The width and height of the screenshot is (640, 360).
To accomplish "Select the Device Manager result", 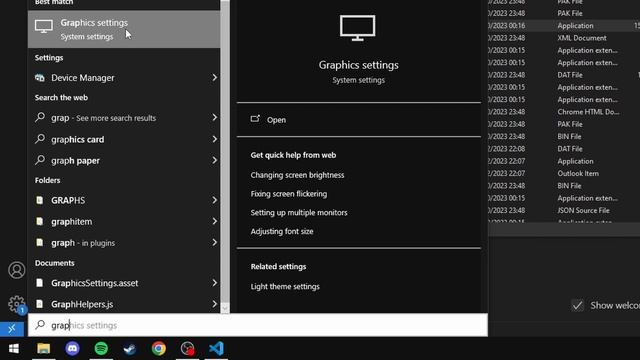I will point(124,78).
